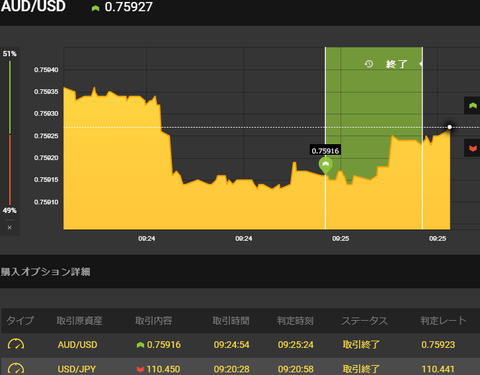Click the green up icon before 0.75916 in the table
The width and height of the screenshot is (480, 375).
(x=140, y=345)
